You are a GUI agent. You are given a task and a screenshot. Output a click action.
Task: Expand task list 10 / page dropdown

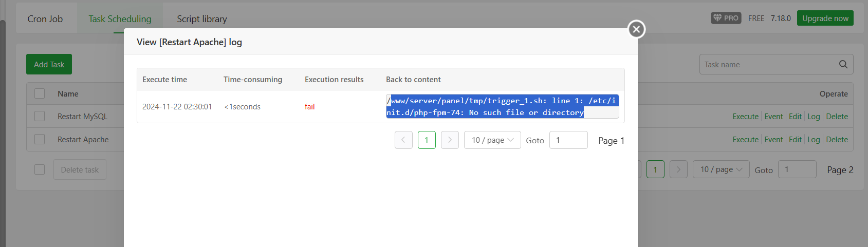point(721,169)
